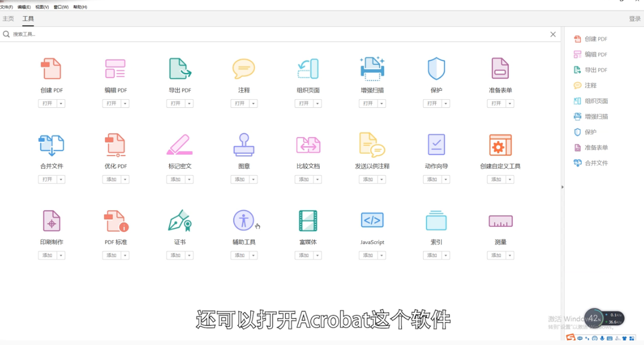Viewport: 644px width, 345px height.
Task: Click the 测量 ruler icon
Action: tap(501, 221)
